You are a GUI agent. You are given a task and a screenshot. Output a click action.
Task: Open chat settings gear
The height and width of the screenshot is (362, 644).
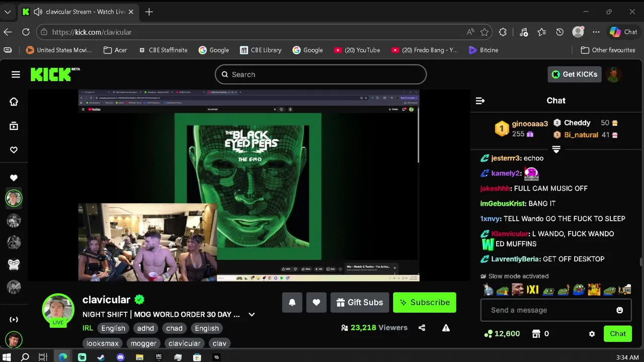tap(592, 334)
